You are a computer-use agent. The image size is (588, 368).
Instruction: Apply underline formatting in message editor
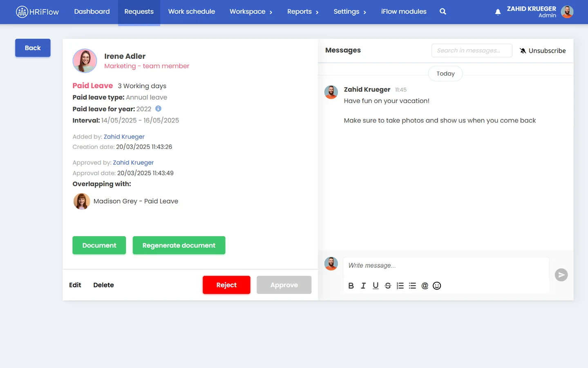(375, 286)
